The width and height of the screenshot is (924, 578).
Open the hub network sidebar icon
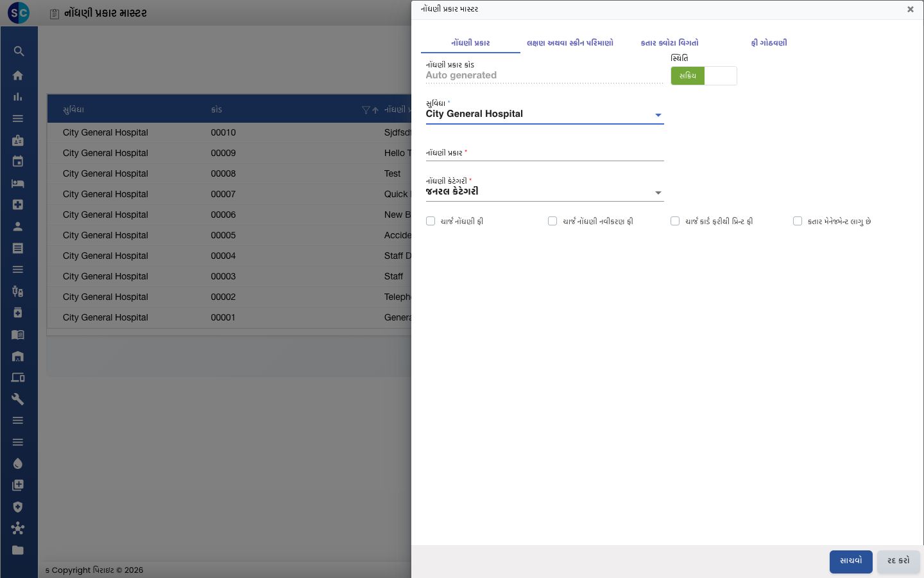[x=18, y=529]
